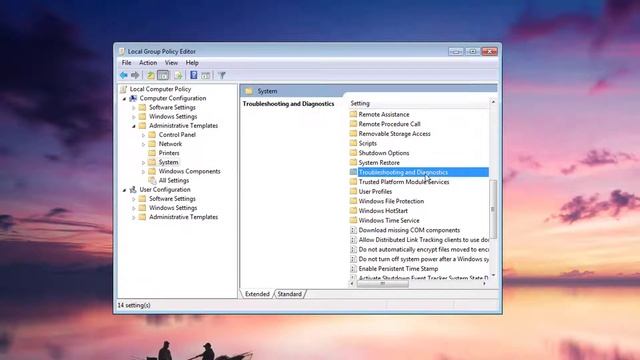640x360 pixels.
Task: Select Trusted Platform Module Services item
Action: [404, 182]
